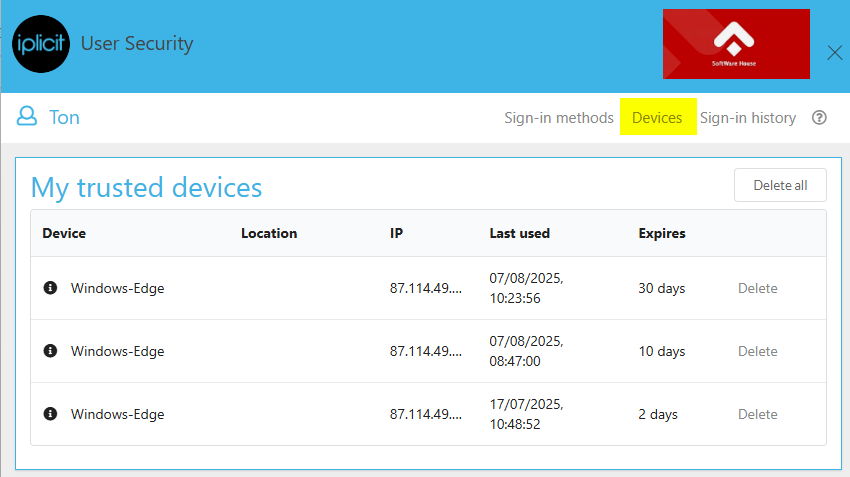Click the Expires column header

tap(661, 233)
